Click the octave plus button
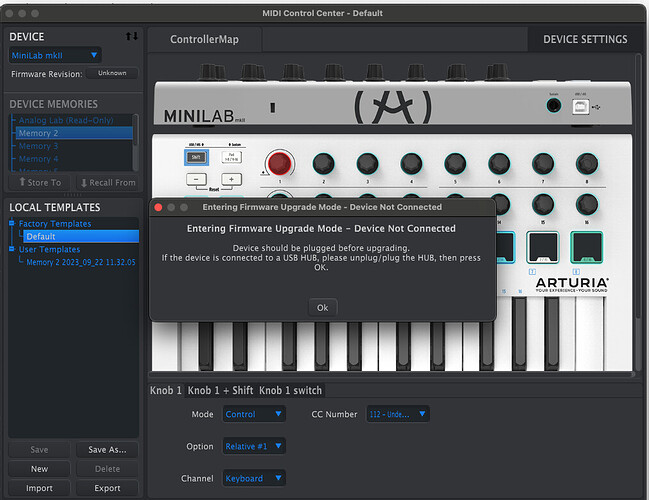This screenshot has height=500, width=649. coord(231,179)
